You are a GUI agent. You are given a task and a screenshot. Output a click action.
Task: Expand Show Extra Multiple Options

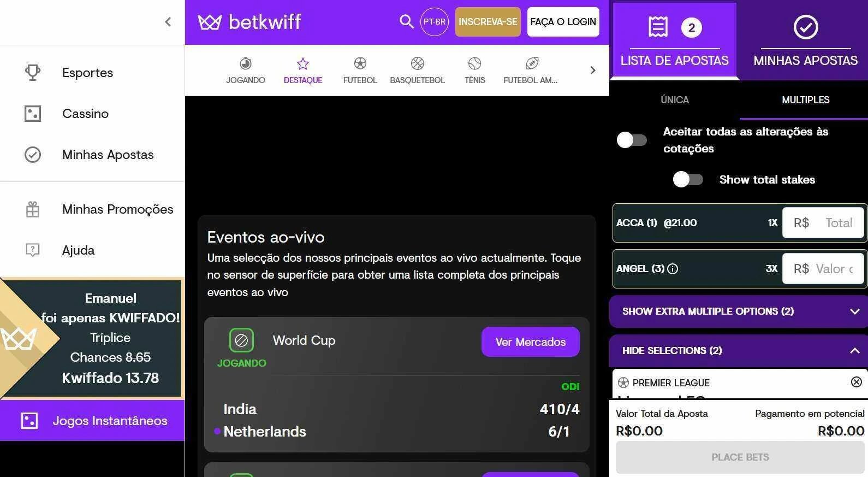tap(739, 311)
